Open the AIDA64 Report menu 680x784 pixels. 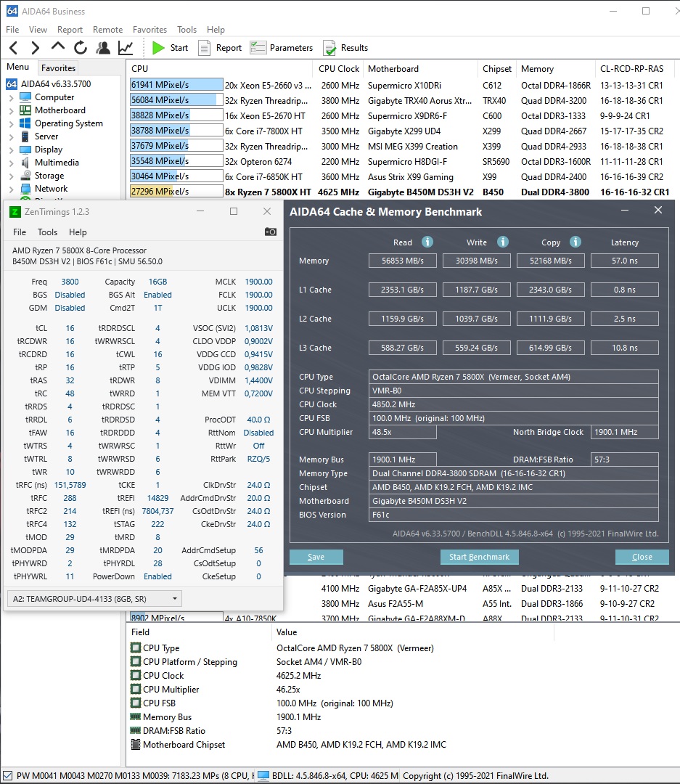[70, 30]
